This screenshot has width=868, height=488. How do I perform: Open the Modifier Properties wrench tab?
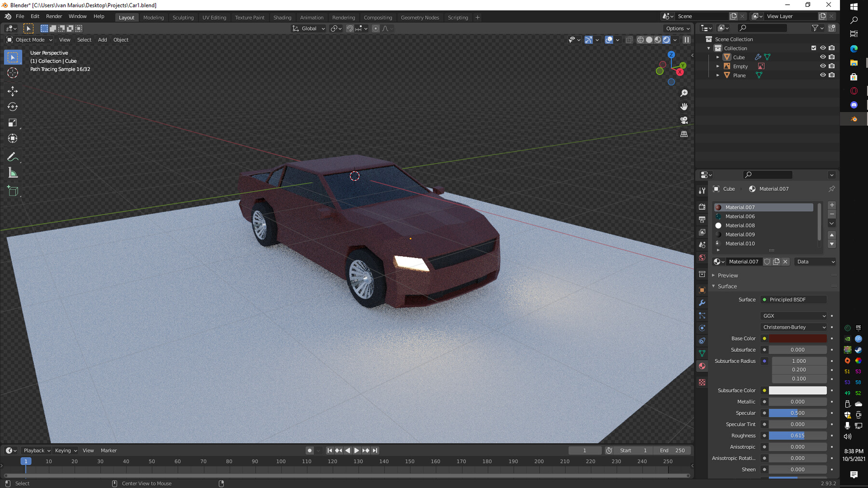click(702, 303)
